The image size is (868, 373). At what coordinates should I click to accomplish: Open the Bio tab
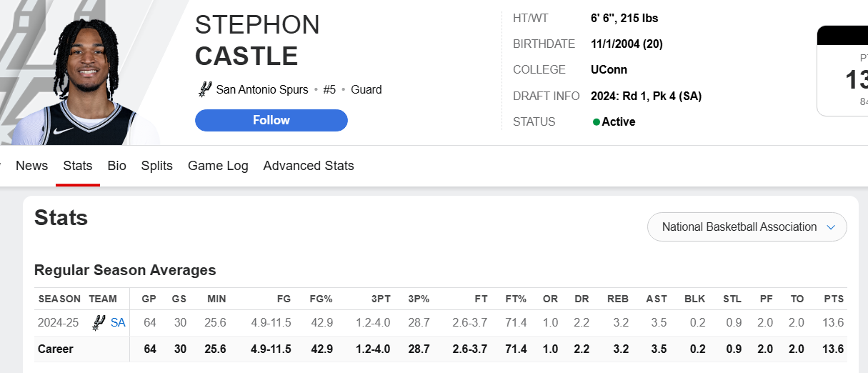(116, 166)
